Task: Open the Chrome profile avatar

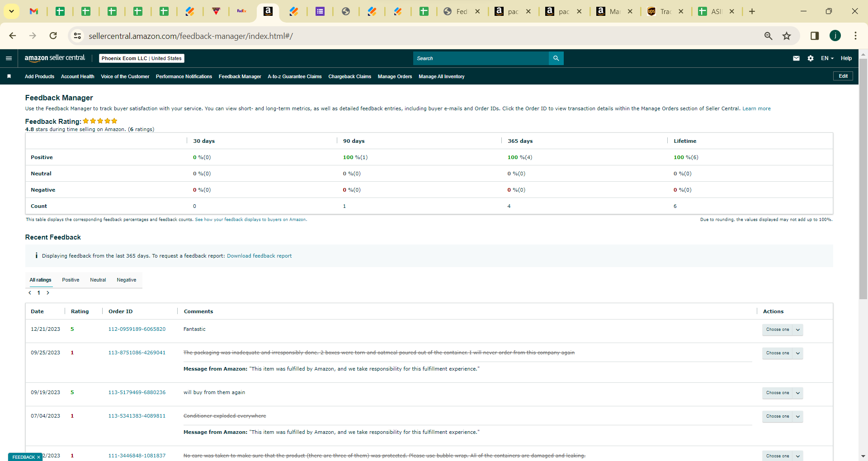Action: 835,36
